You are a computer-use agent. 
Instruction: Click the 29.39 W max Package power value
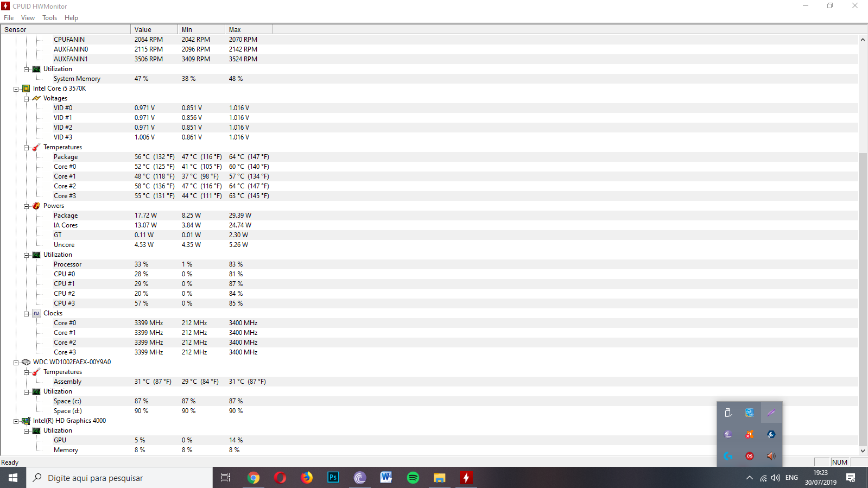(x=240, y=216)
